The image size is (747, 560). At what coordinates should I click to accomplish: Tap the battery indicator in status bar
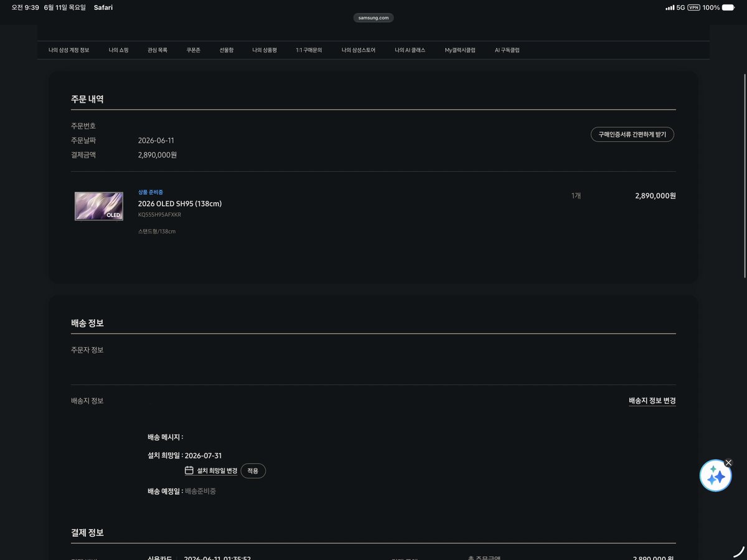(x=728, y=7)
